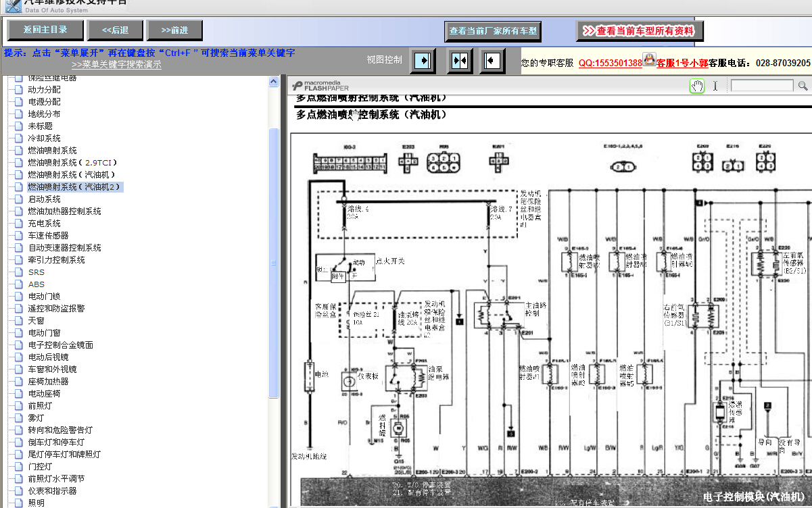This screenshot has height=508, width=812.
Task: Open 冷却系统 tree item
Action: click(x=44, y=138)
